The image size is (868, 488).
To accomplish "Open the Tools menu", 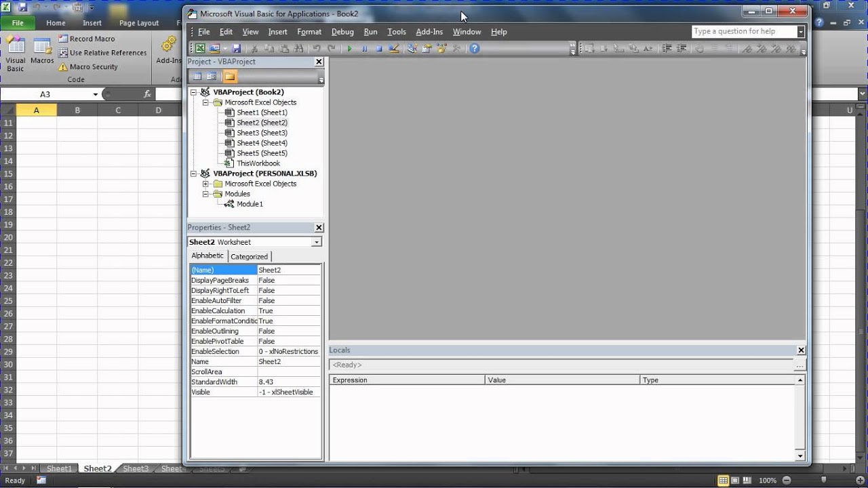I will pyautogui.click(x=397, y=32).
